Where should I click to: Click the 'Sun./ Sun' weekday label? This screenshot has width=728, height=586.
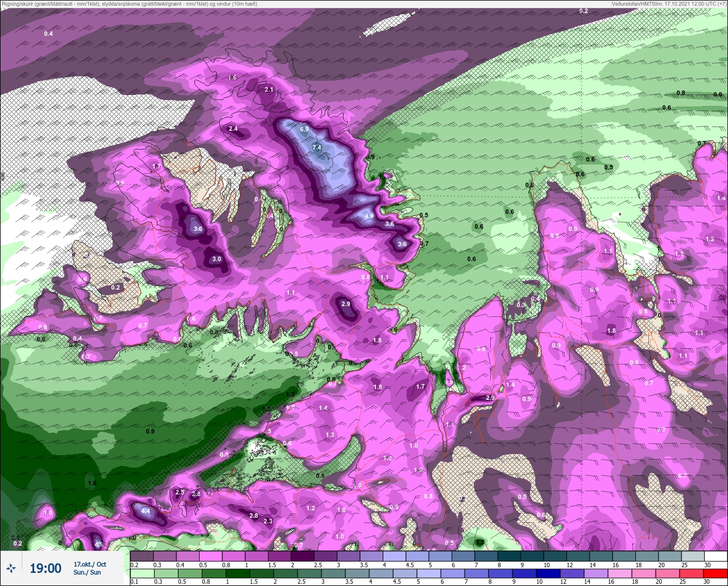pyautogui.click(x=87, y=572)
